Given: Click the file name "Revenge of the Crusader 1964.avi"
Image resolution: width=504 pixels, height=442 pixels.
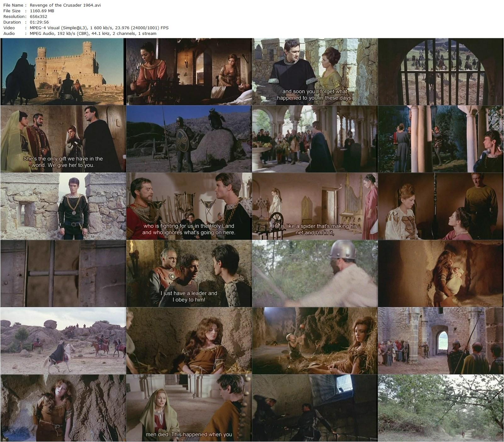Looking at the screenshot, I should tap(65, 5).
